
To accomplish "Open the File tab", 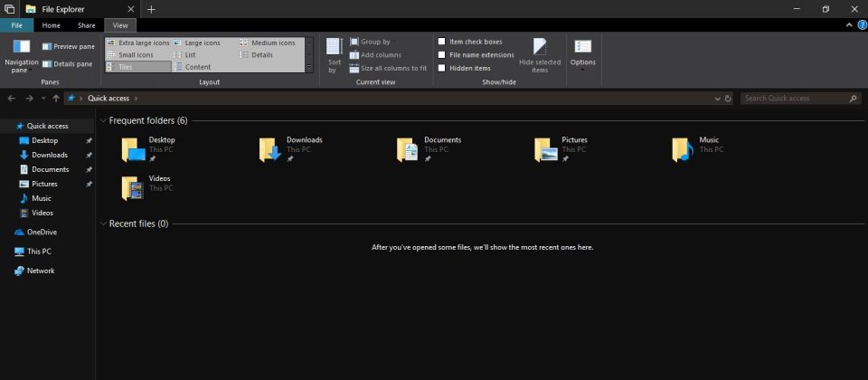I will 16,25.
